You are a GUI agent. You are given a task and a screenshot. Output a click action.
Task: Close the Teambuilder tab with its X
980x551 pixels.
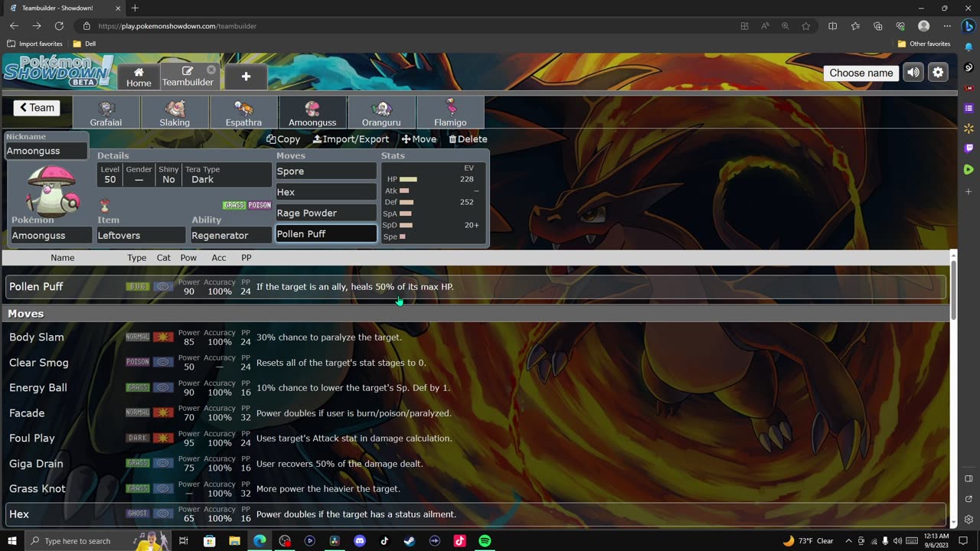click(211, 70)
